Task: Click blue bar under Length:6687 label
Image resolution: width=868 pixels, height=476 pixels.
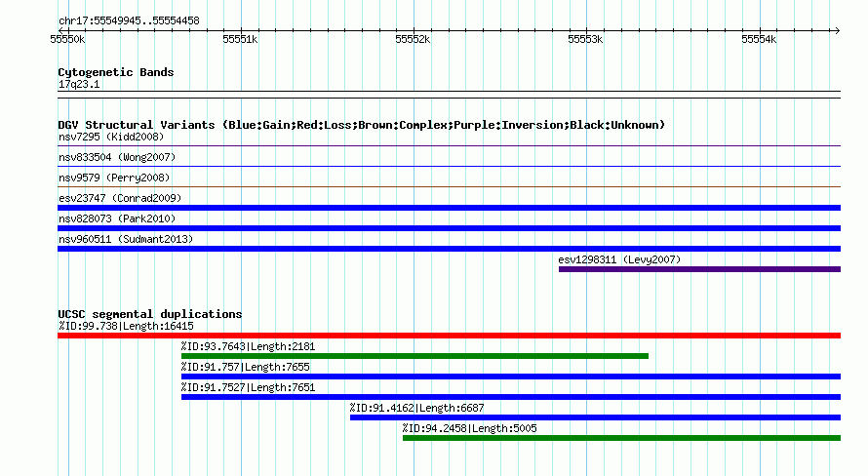Action: (x=595, y=417)
